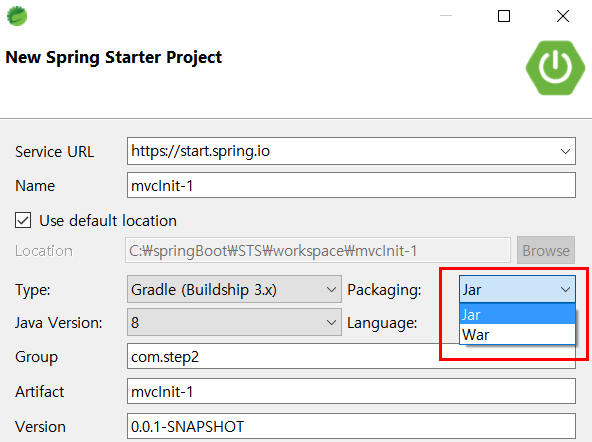The height and width of the screenshot is (442, 592).
Task: Click the Version field 0.0.1-SNAPSHOT
Action: tap(351, 426)
